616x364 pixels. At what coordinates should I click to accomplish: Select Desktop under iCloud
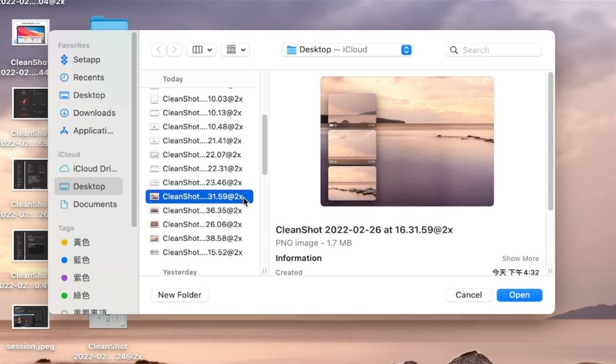pos(88,187)
